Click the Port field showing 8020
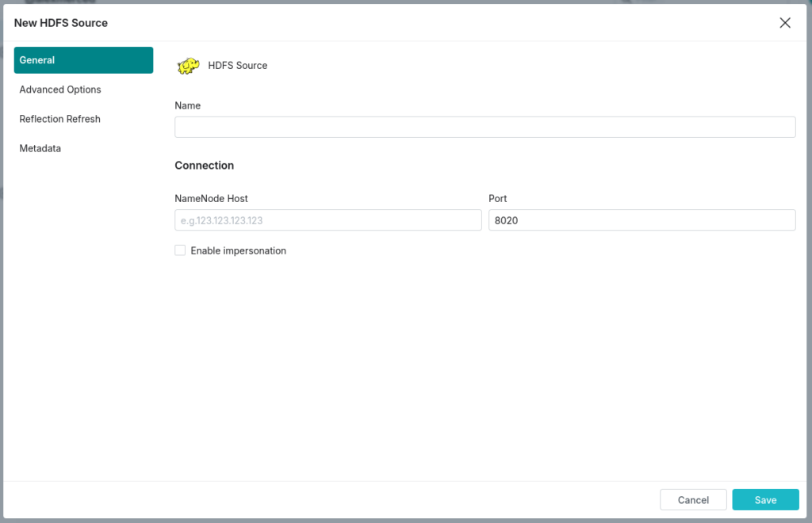Screen dimensions: 812x523 click(642, 220)
